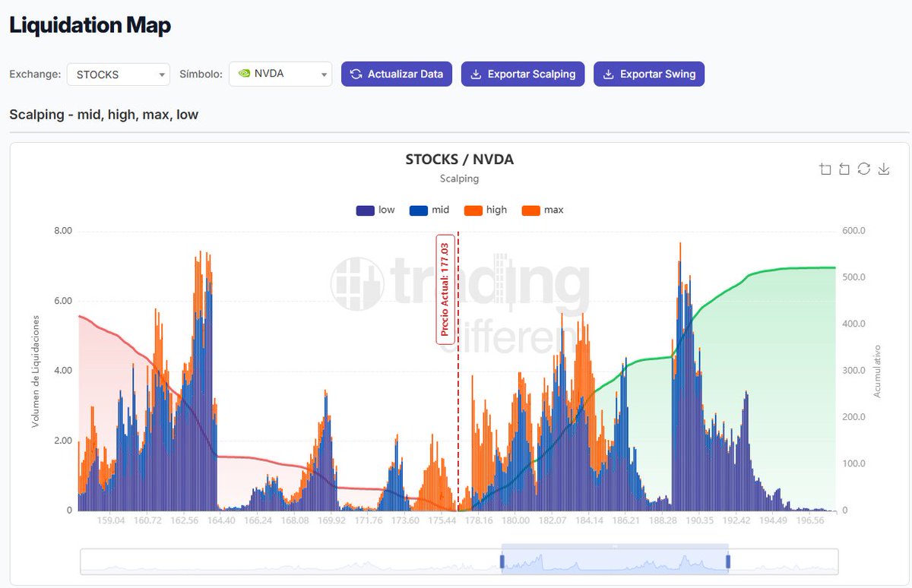Click x-axis label 180.00
The width and height of the screenshot is (912, 588).
[515, 520]
